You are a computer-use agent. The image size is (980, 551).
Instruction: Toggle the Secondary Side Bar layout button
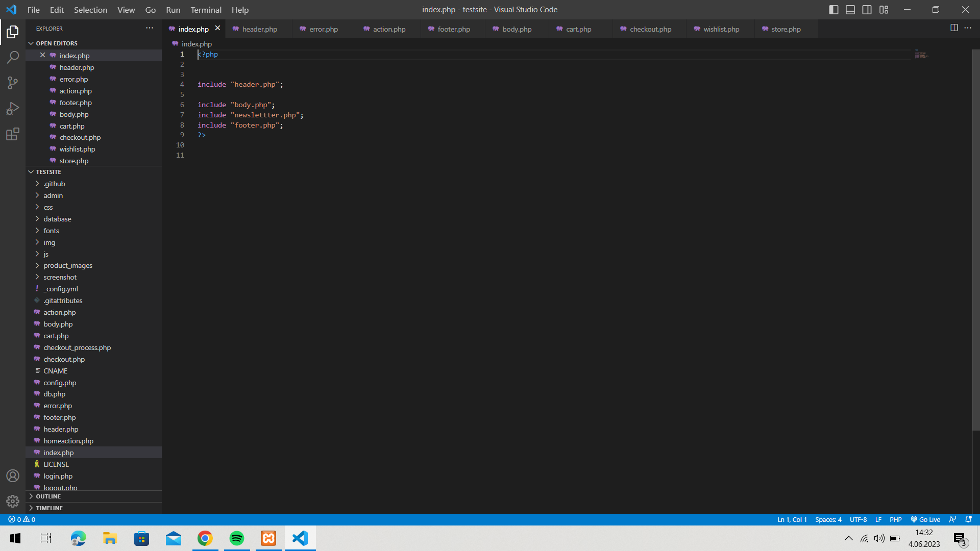pos(867,10)
